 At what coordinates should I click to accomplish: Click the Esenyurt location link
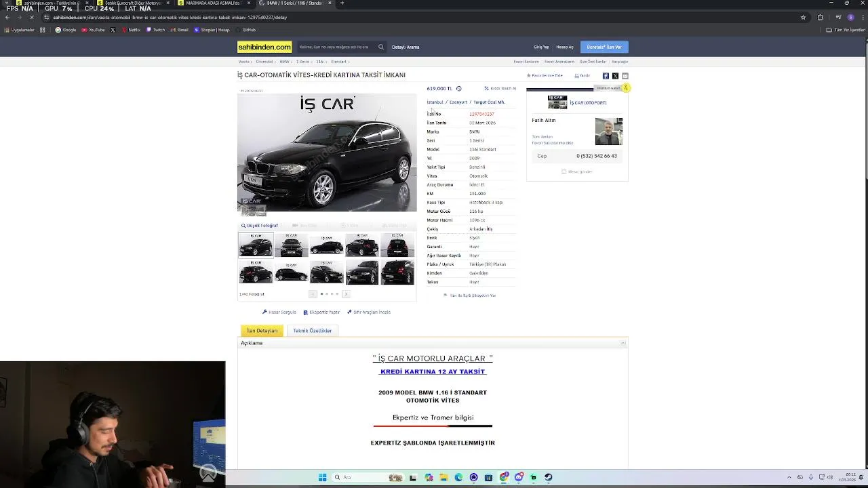(x=458, y=102)
